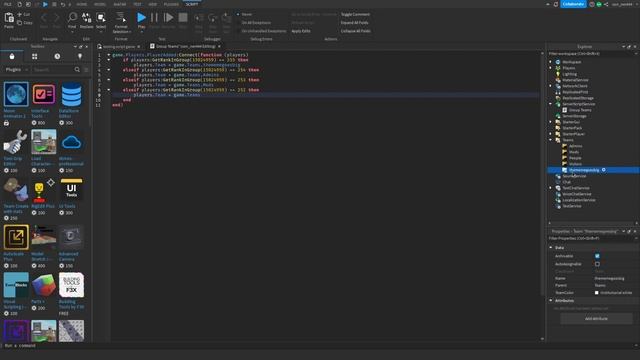Click the Select tool icon
Viewport: 640px width, 360px height.
click(101, 17)
